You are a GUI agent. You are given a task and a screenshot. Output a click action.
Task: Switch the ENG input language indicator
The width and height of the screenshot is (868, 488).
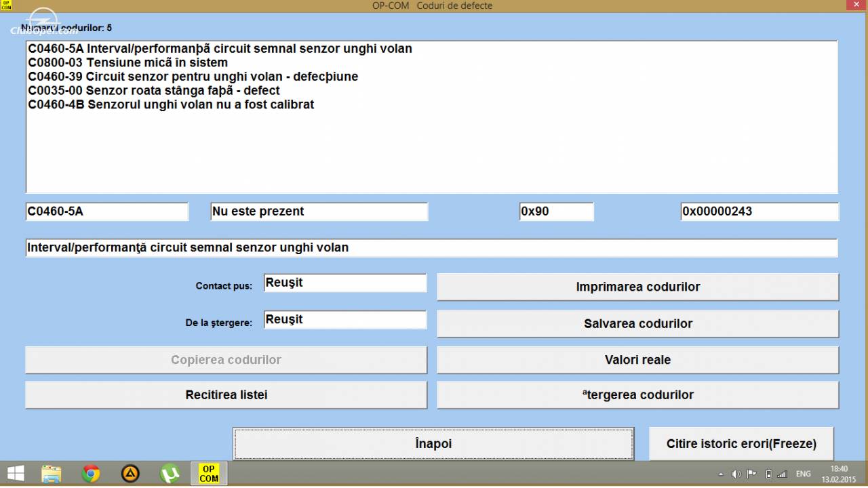803,474
